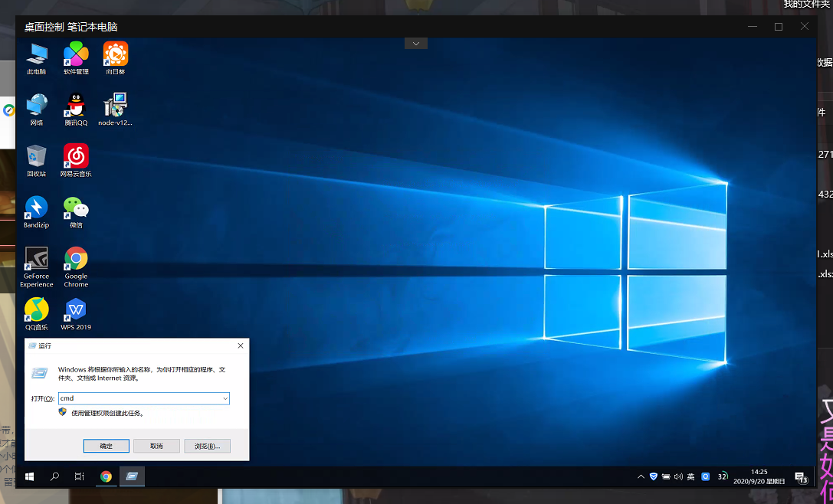Click the 腾讯QQ penguin icon
Viewport: 833px width, 504px height.
pyautogui.click(x=76, y=106)
